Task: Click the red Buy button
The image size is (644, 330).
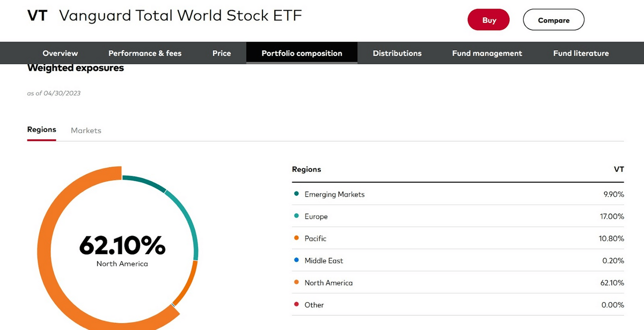Action: pyautogui.click(x=489, y=20)
